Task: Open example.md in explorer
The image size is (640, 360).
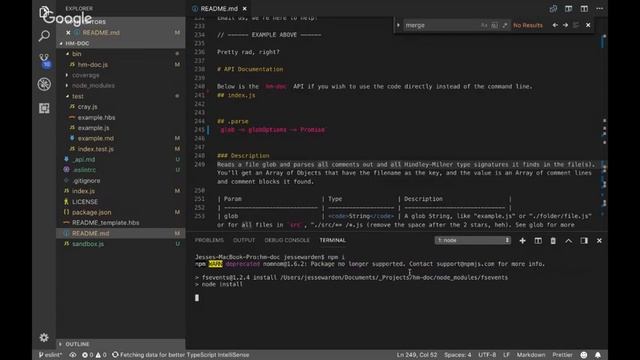Action: point(96,138)
